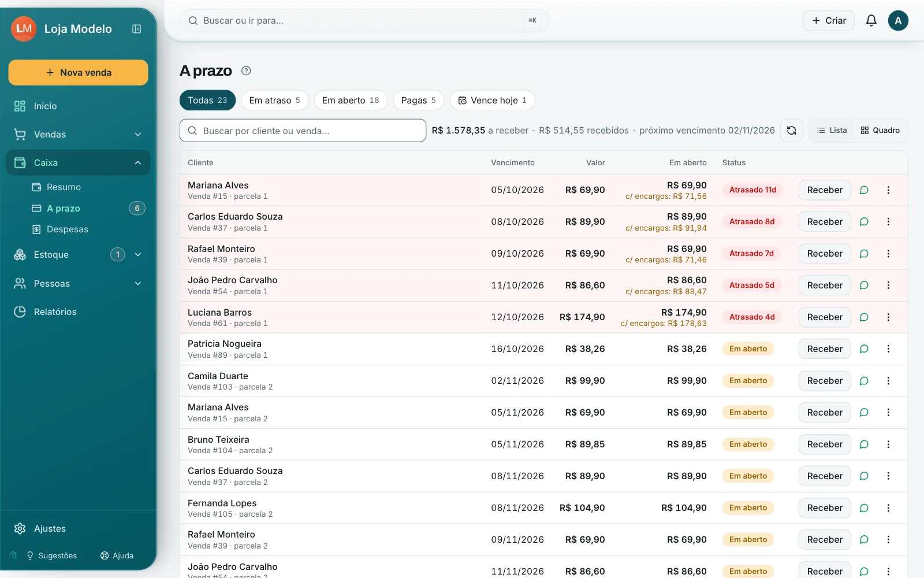The width and height of the screenshot is (924, 578).
Task: Click the Criar button
Action: 829,21
